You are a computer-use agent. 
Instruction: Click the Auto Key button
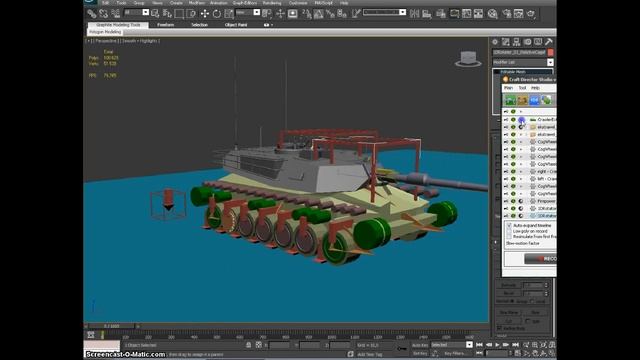[420, 345]
